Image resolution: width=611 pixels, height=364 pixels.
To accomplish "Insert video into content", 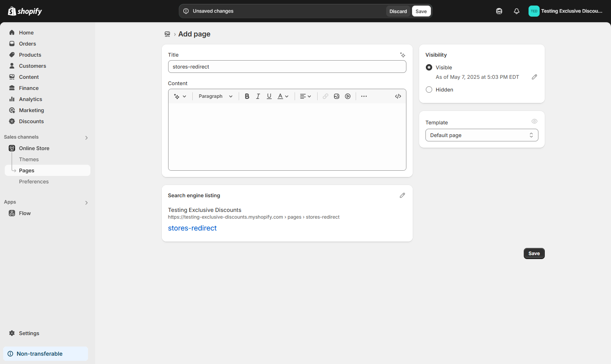I will pos(348,96).
